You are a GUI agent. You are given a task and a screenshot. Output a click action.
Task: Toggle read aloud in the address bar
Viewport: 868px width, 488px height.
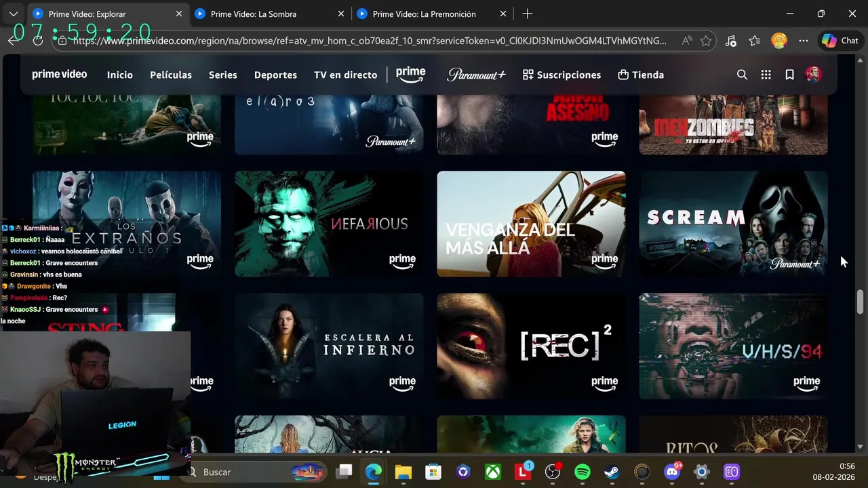point(687,41)
